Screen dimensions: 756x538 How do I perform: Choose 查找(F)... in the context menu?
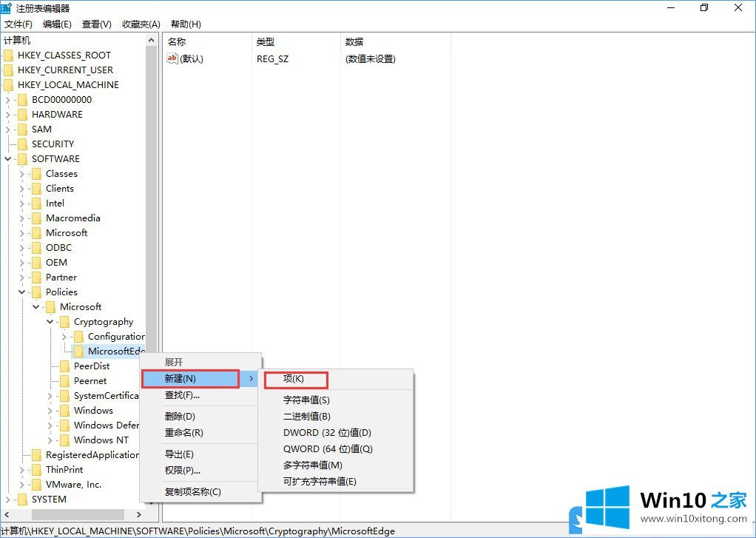pyautogui.click(x=200, y=395)
